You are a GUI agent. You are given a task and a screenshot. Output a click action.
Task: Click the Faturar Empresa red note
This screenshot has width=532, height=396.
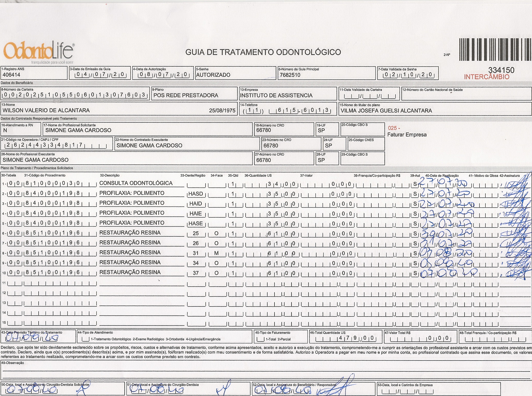(407, 135)
